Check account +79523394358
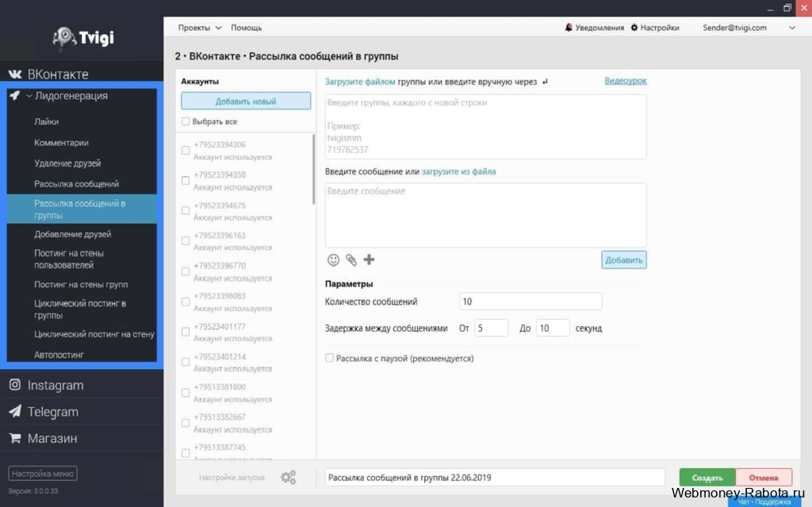Screen dimensions: 812x507 click(186, 180)
